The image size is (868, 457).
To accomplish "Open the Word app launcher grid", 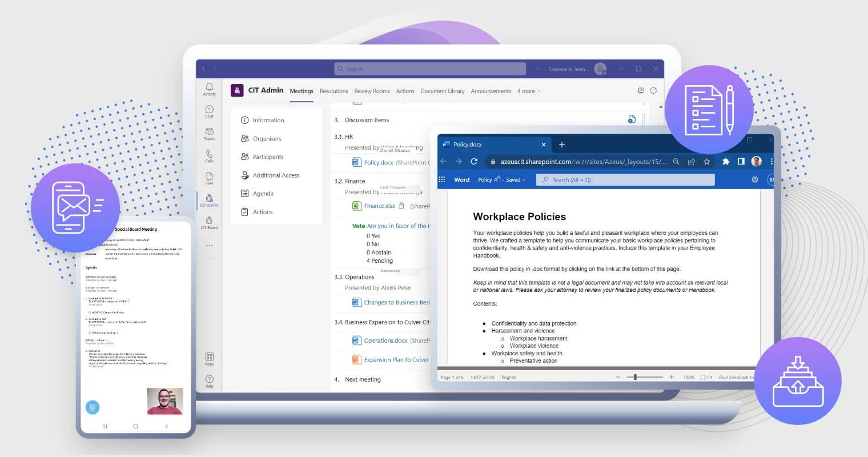I will pos(442,179).
